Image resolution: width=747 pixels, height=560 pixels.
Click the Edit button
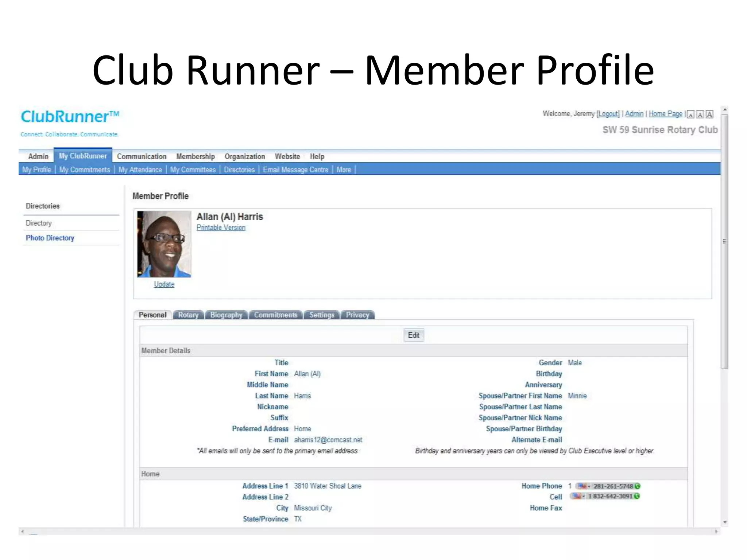[x=414, y=335]
